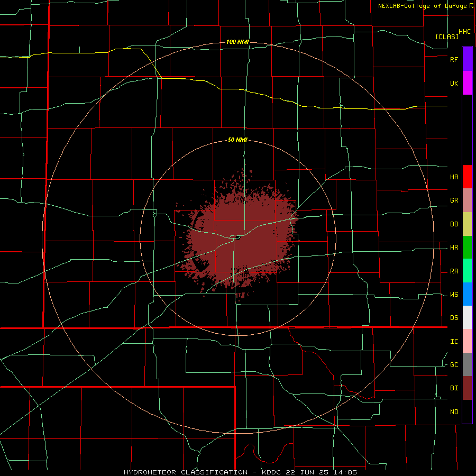Click the "NEXLAB-College of DuPage" credit text
Screen dimensions: 476x476
[424, 6]
